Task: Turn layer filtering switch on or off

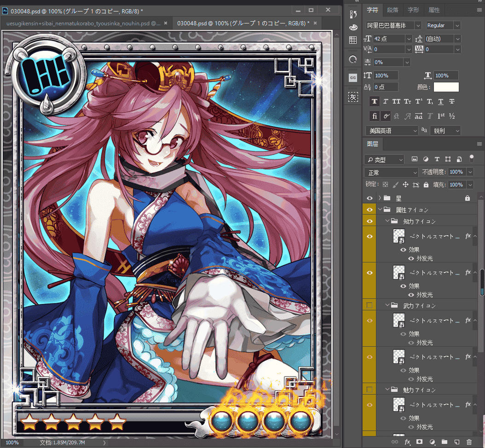Action: (x=471, y=158)
